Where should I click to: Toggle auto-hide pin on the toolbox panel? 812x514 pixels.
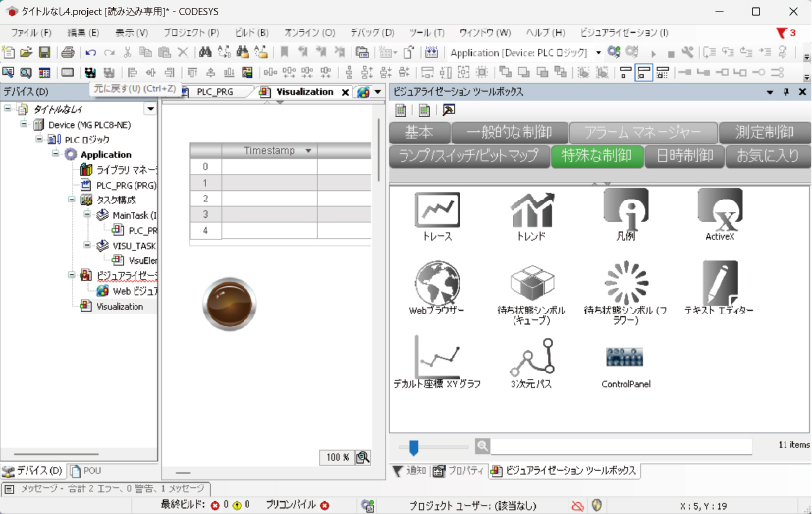(x=785, y=91)
